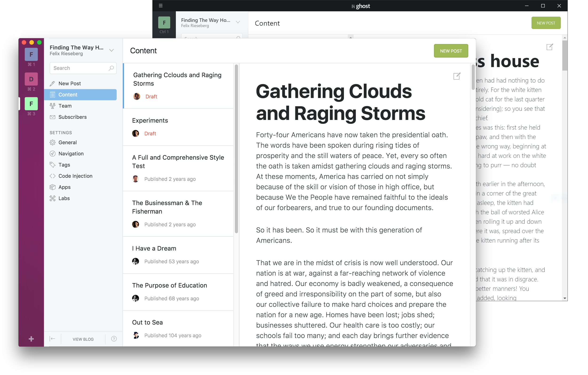Toggle collapse the left sidebar navigation
Screen dimensions: 588x375
click(x=52, y=339)
